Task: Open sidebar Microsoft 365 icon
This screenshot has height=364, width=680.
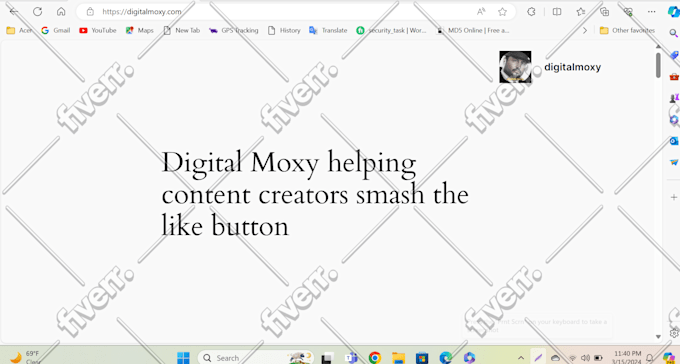Action: point(673,119)
